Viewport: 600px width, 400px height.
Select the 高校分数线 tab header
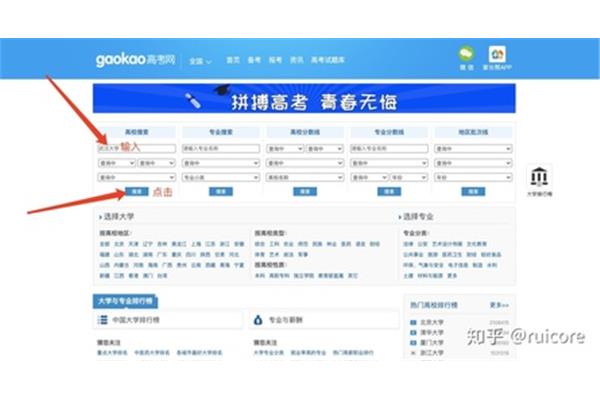[x=305, y=132]
